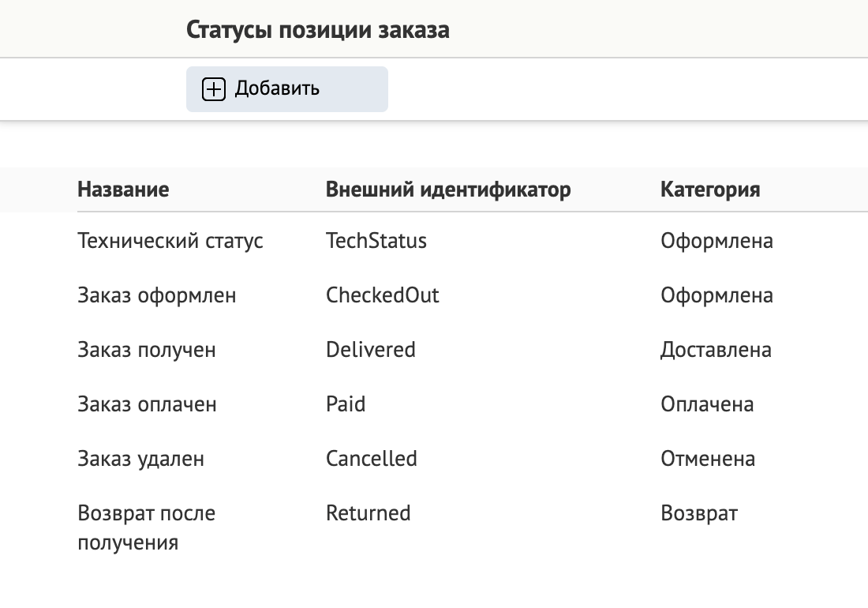Click the Returned identifier value
Screen dimensions: 868x608
point(368,513)
